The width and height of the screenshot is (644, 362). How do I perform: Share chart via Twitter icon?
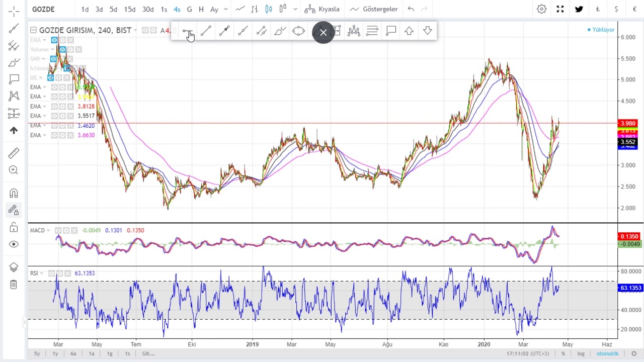(x=579, y=9)
